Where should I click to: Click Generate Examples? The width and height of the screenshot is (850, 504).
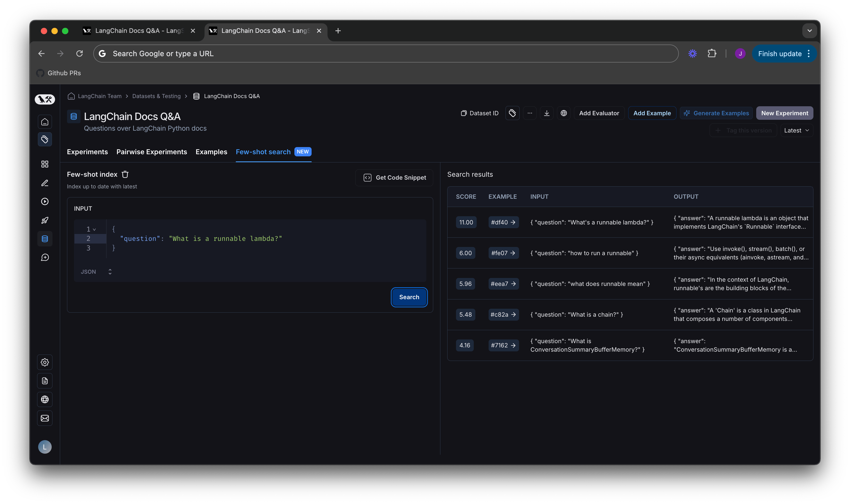[x=716, y=113]
